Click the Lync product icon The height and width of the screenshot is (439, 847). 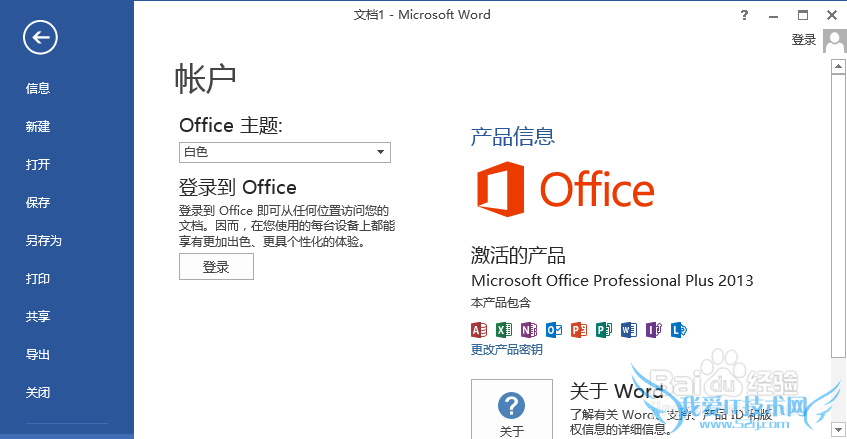click(678, 329)
